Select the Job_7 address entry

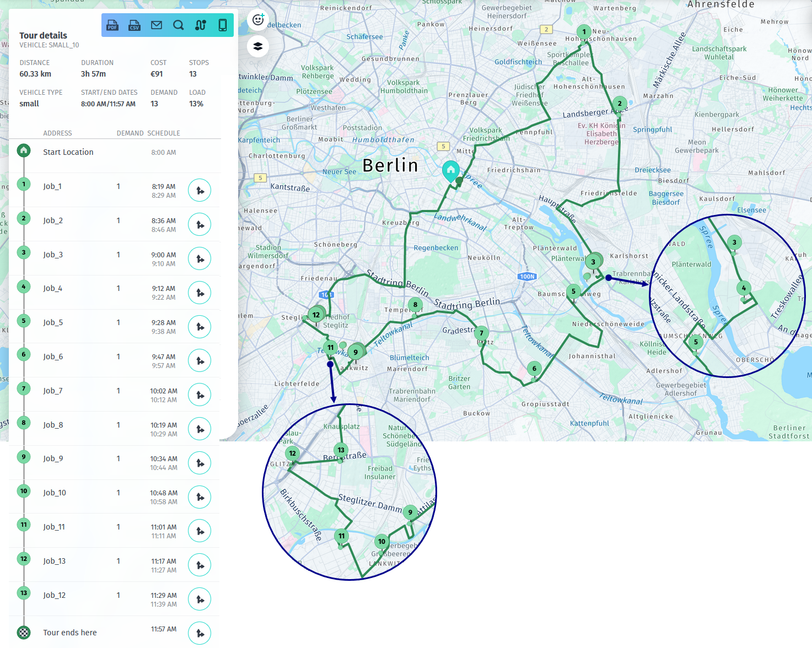[53, 391]
